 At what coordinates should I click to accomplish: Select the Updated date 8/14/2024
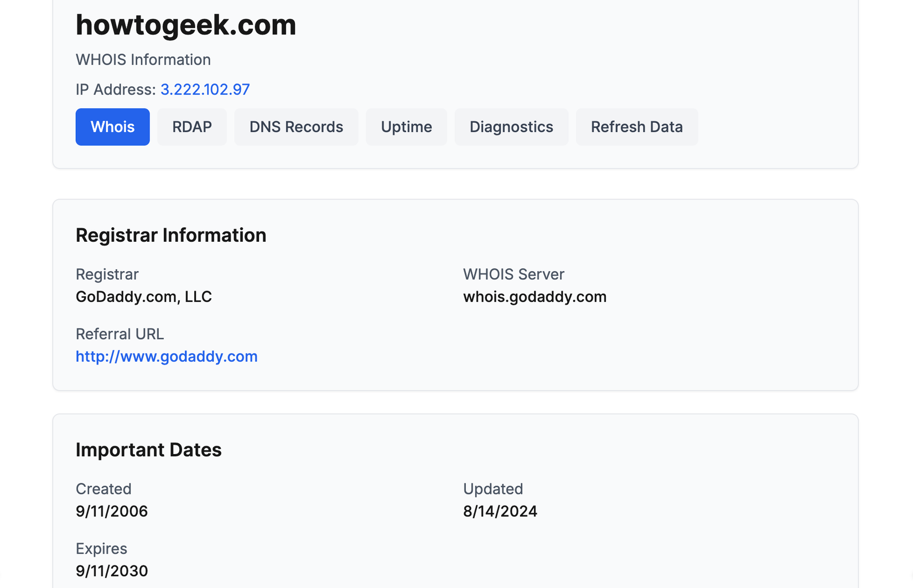point(500,511)
